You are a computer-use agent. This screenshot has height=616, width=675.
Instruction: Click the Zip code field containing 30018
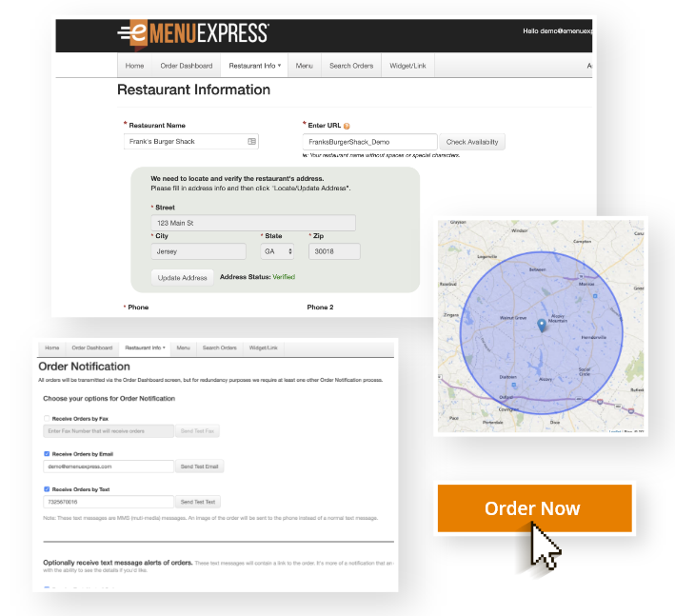tap(333, 251)
